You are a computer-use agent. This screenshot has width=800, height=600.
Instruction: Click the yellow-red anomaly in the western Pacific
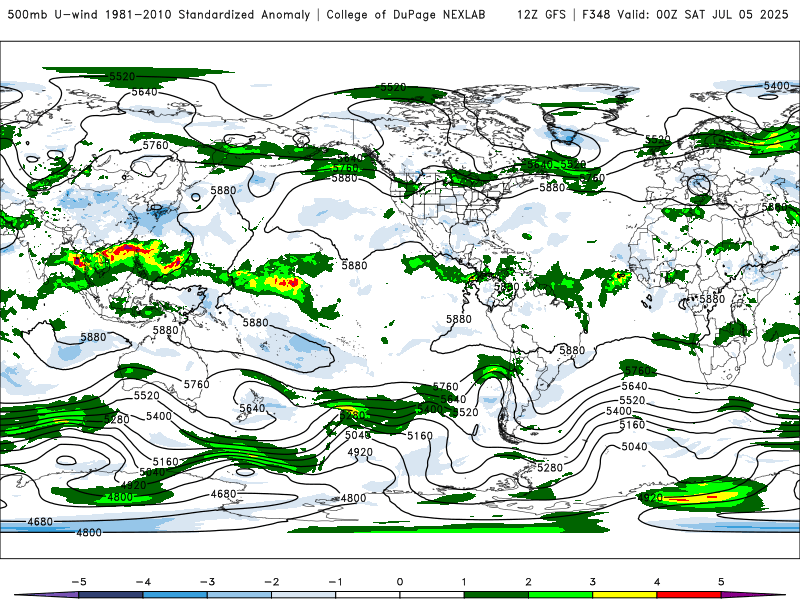(287, 282)
